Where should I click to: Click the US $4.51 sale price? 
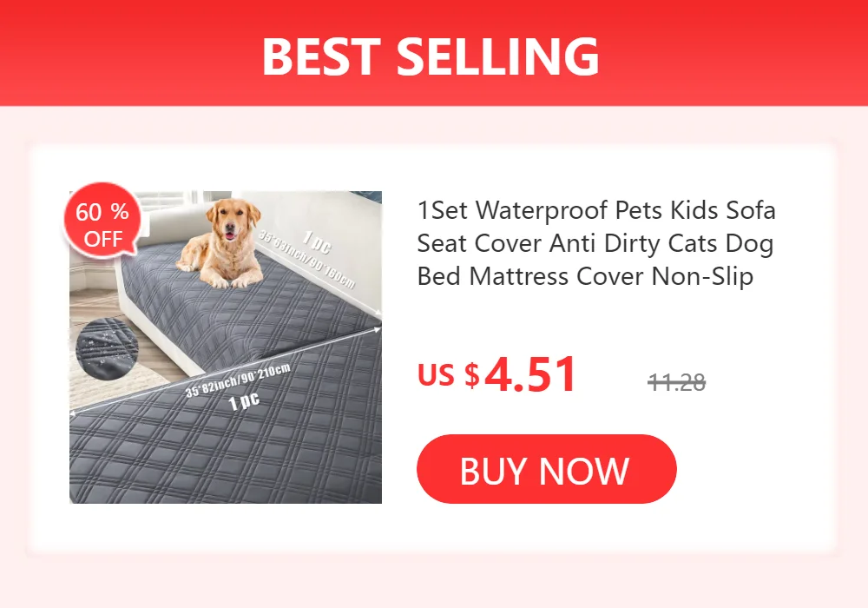tap(496, 374)
